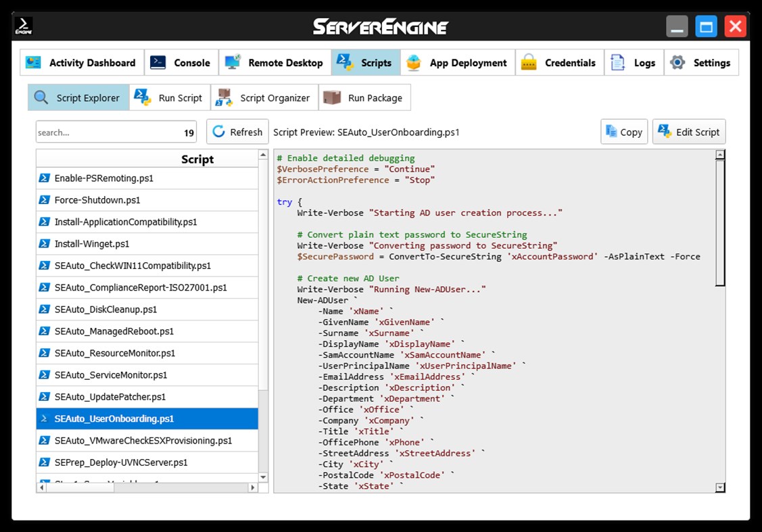Click the Refresh button

(237, 132)
